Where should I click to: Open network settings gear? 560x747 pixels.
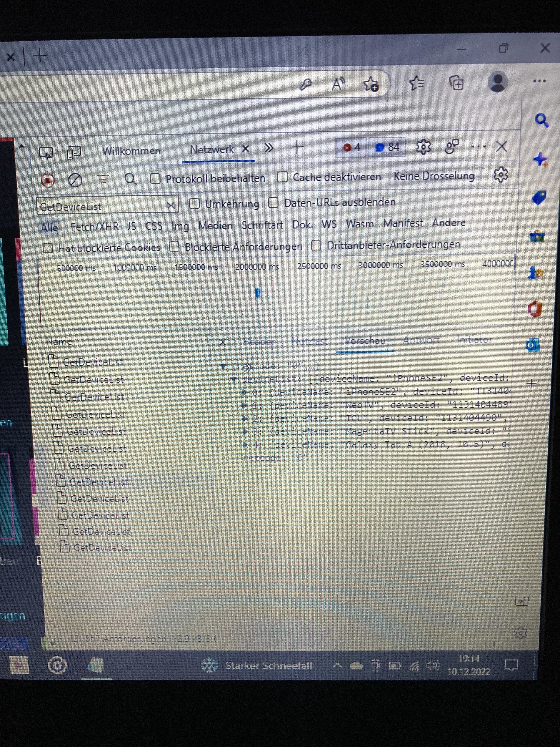click(501, 174)
